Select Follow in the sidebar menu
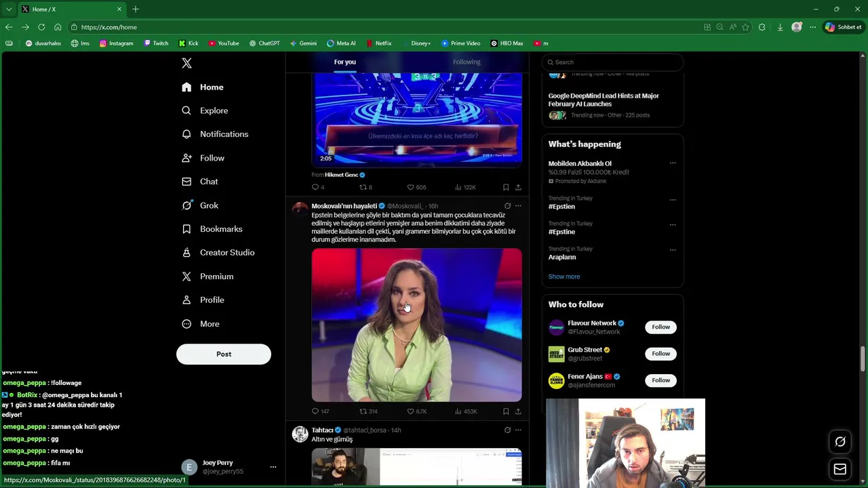Screen dimensions: 868x488 203,158
